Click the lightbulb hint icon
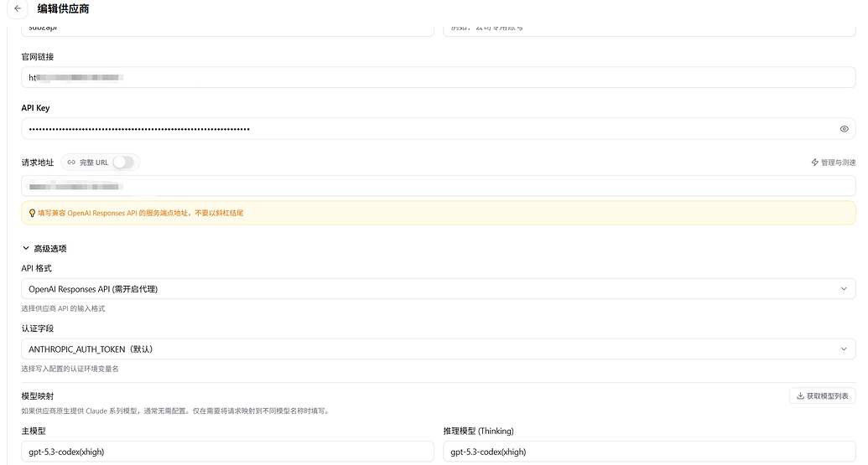 tap(32, 214)
